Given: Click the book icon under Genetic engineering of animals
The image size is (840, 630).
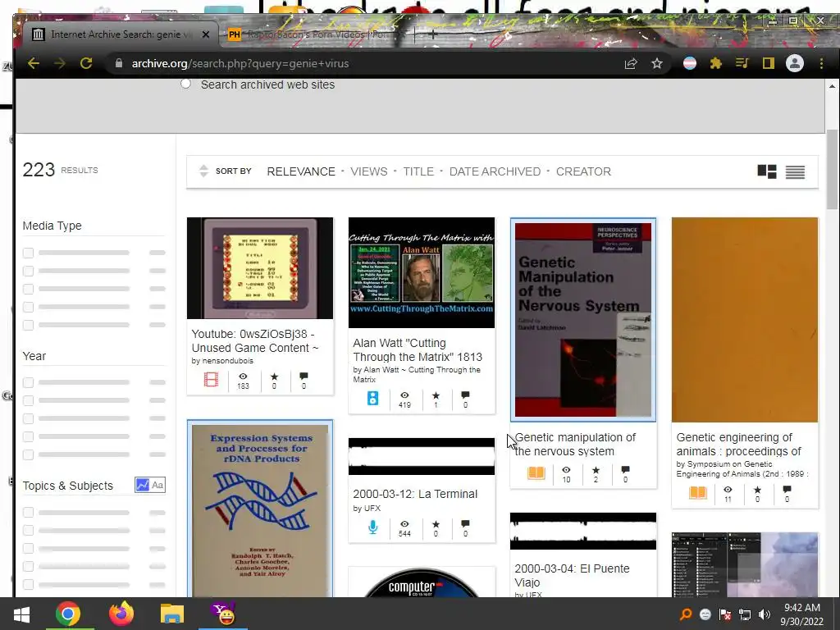Looking at the screenshot, I should coord(697,492).
